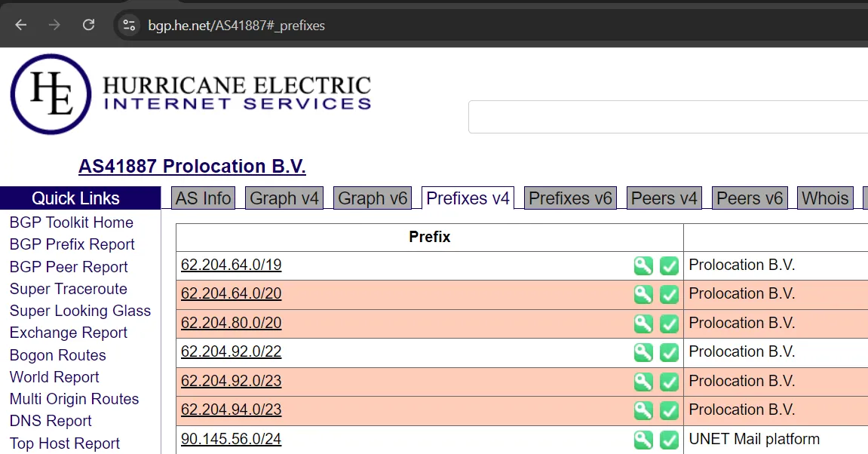Show the Peers v6 tab
Screen dimensions: 868x454
750,198
